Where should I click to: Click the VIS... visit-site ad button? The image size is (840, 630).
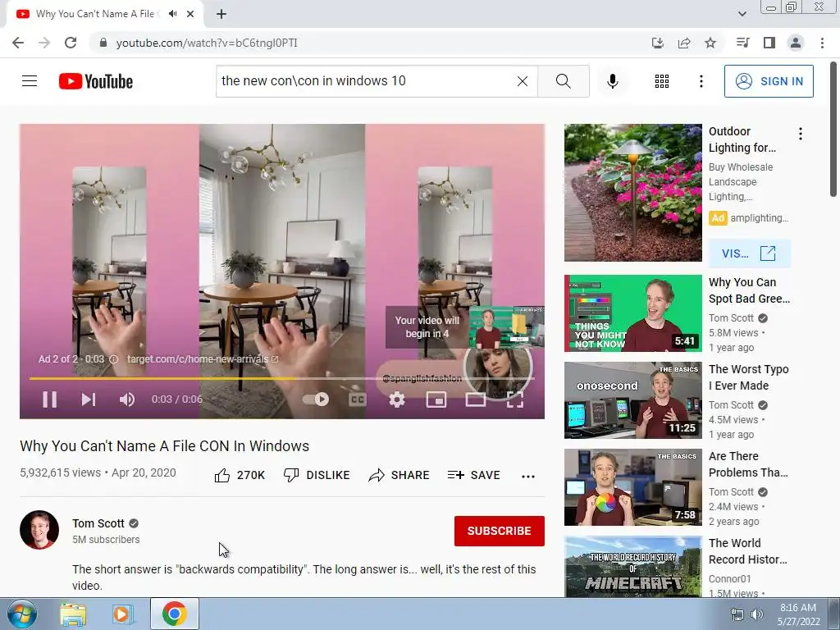(749, 253)
